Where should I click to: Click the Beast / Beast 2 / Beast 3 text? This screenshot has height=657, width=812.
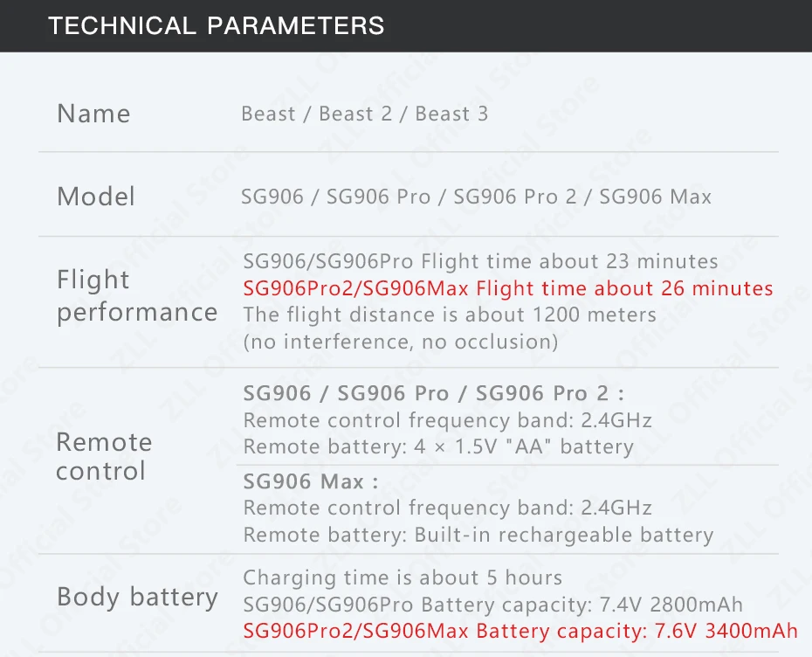(364, 114)
